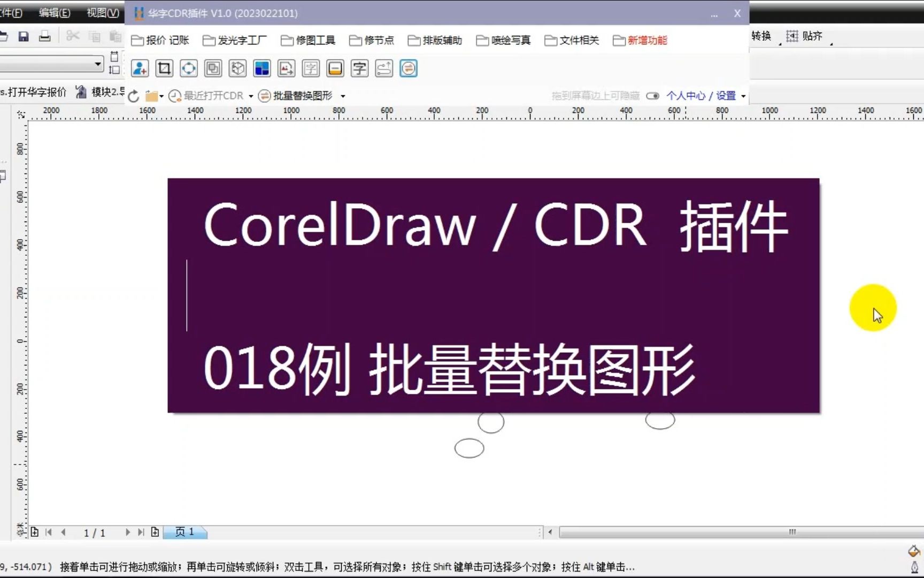Expand the 批量替换图形 dropdown arrow

(x=343, y=96)
